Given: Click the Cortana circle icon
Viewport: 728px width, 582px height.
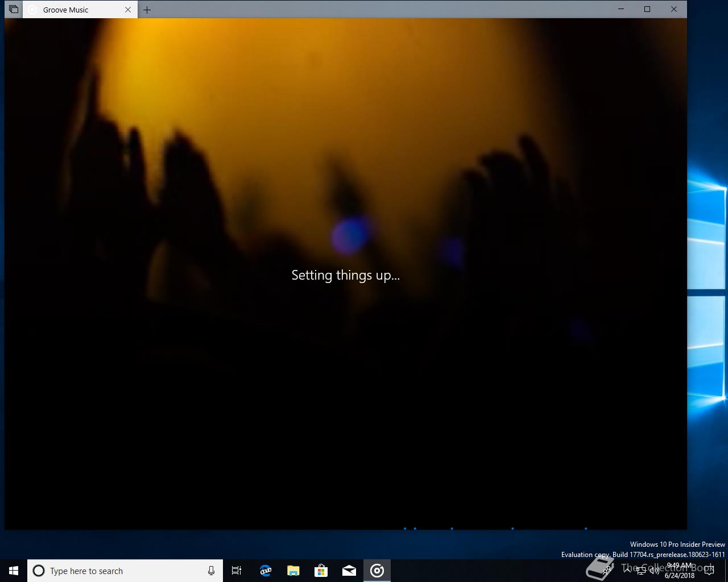Looking at the screenshot, I should (x=39, y=571).
